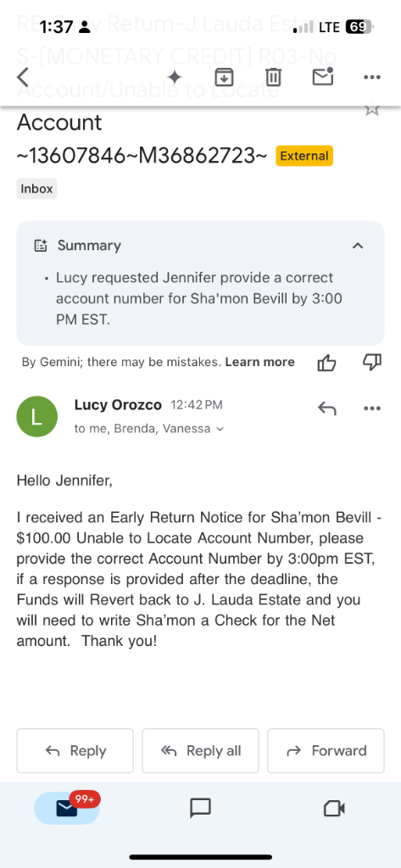The width and height of the screenshot is (401, 868).
Task: Open Learn more link
Action: point(259,363)
